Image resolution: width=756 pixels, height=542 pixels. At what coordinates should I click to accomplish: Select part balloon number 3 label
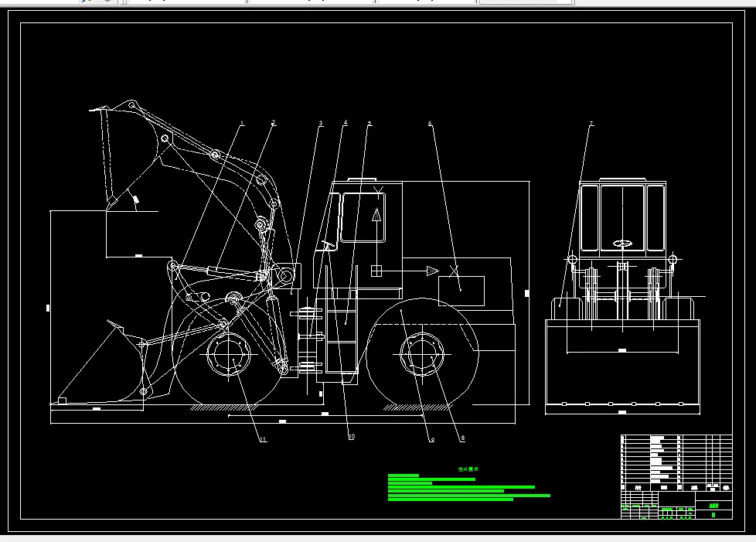click(321, 124)
